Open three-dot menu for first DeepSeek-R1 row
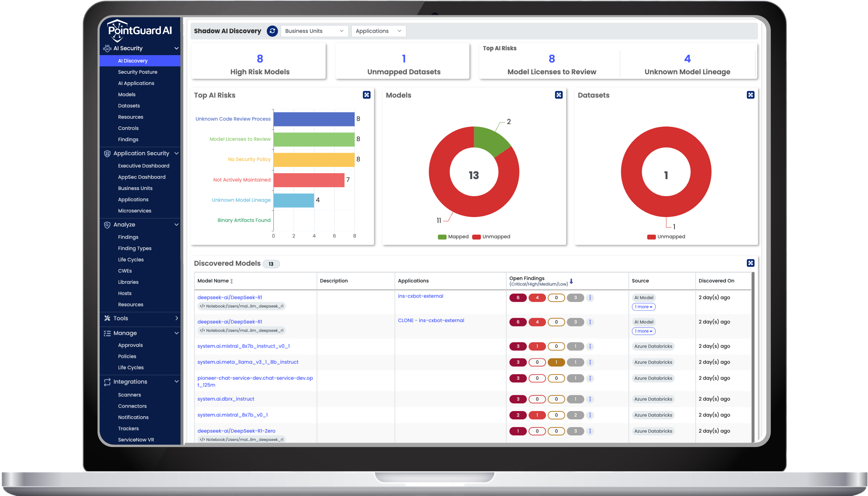This screenshot has height=496, width=868. click(x=590, y=298)
